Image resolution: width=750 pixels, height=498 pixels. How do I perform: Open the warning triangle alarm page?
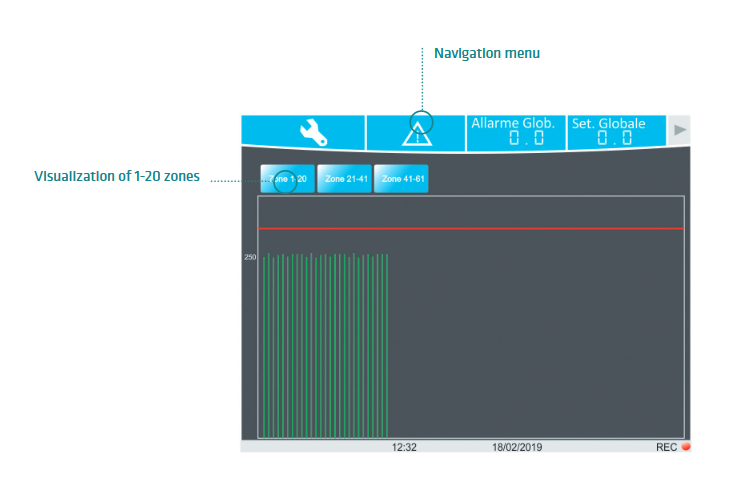click(x=416, y=133)
